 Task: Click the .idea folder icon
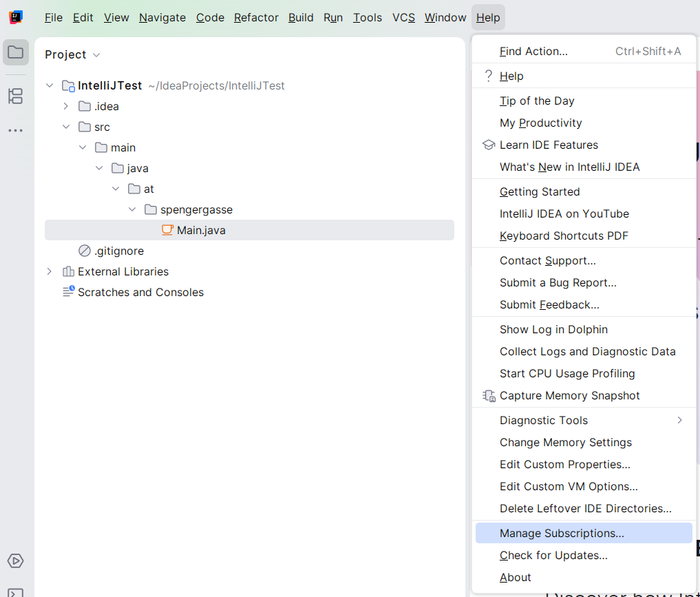click(85, 106)
